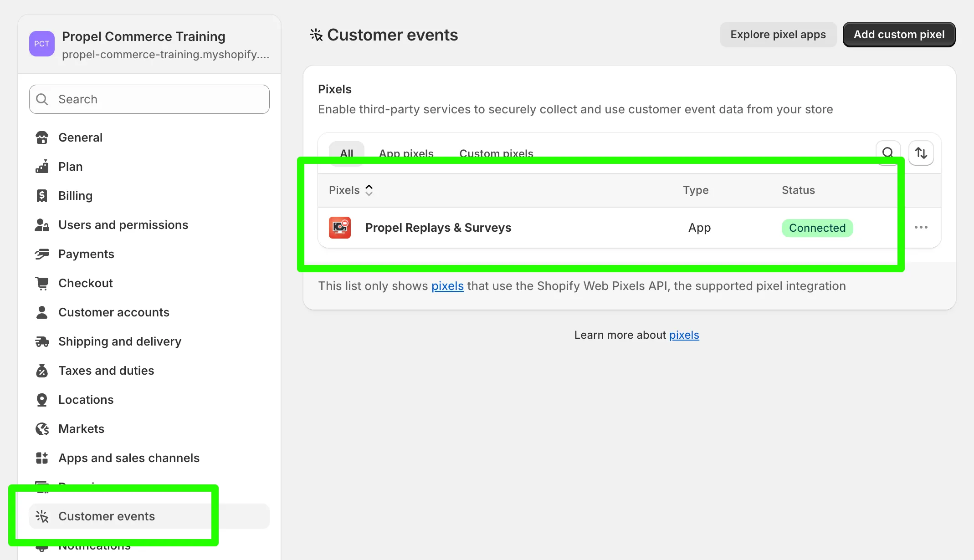The image size is (974, 560).
Task: Click the Add custom pixel button
Action: point(899,35)
